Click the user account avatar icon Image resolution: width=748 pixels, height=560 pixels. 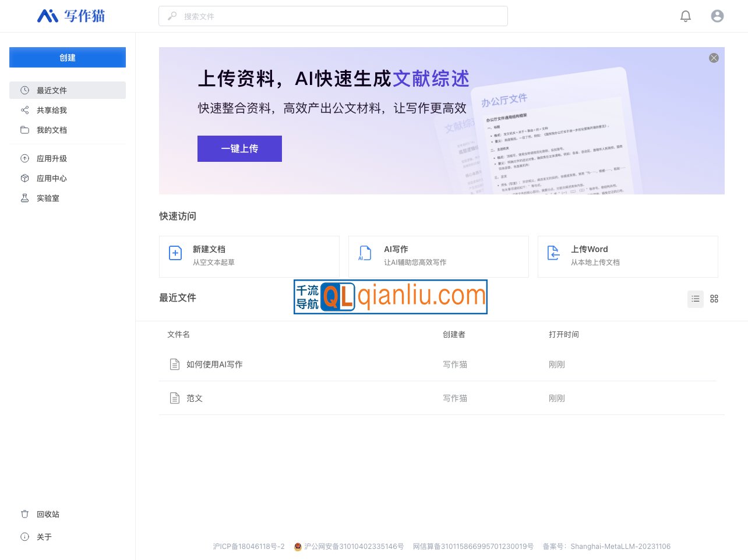[x=717, y=16]
